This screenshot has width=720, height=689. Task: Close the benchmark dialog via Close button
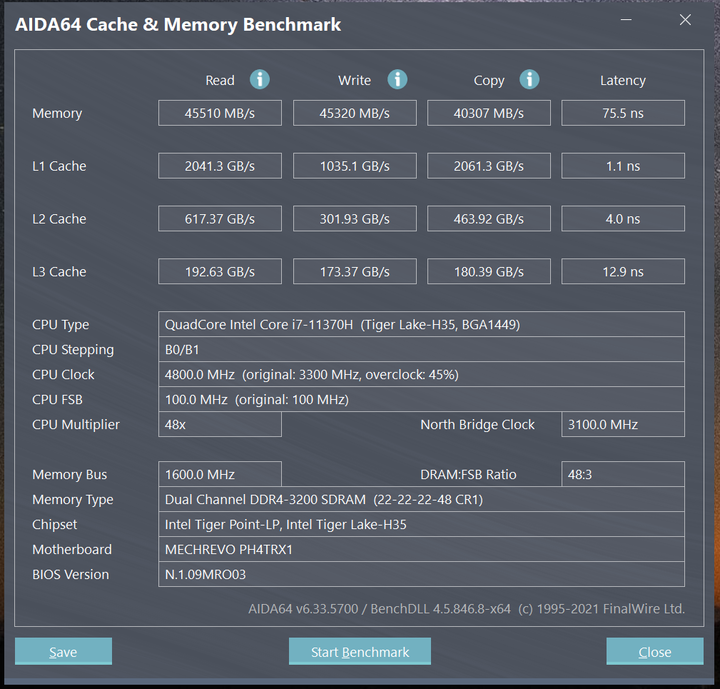click(655, 651)
